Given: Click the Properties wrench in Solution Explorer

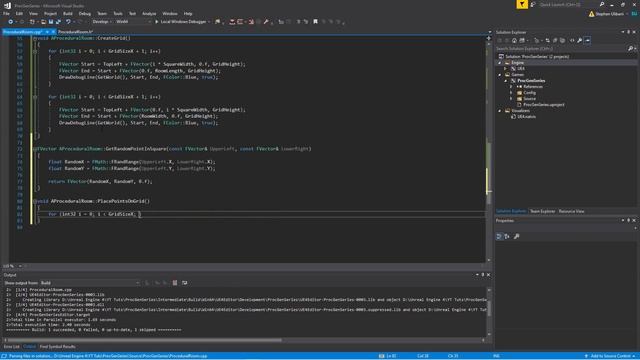Looking at the screenshot, I should coord(580,40).
